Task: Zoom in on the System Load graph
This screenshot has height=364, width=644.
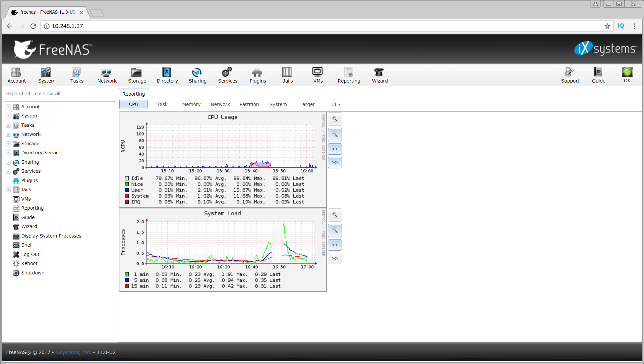Action: [x=335, y=215]
